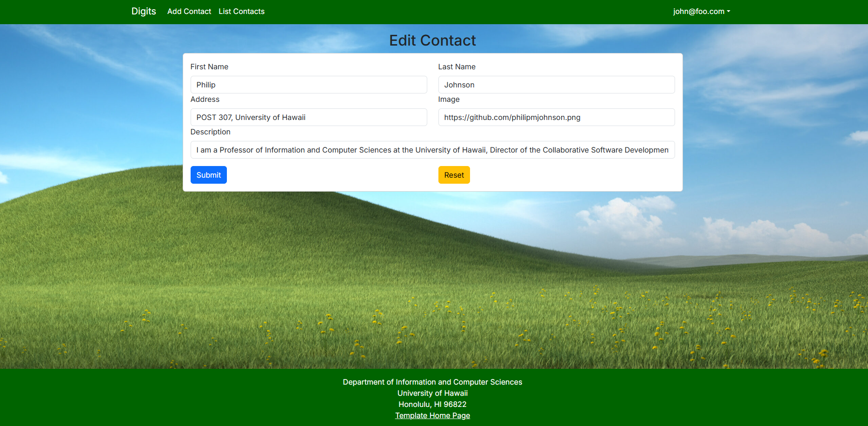The height and width of the screenshot is (426, 868).
Task: Click the Image label text
Action: click(449, 99)
